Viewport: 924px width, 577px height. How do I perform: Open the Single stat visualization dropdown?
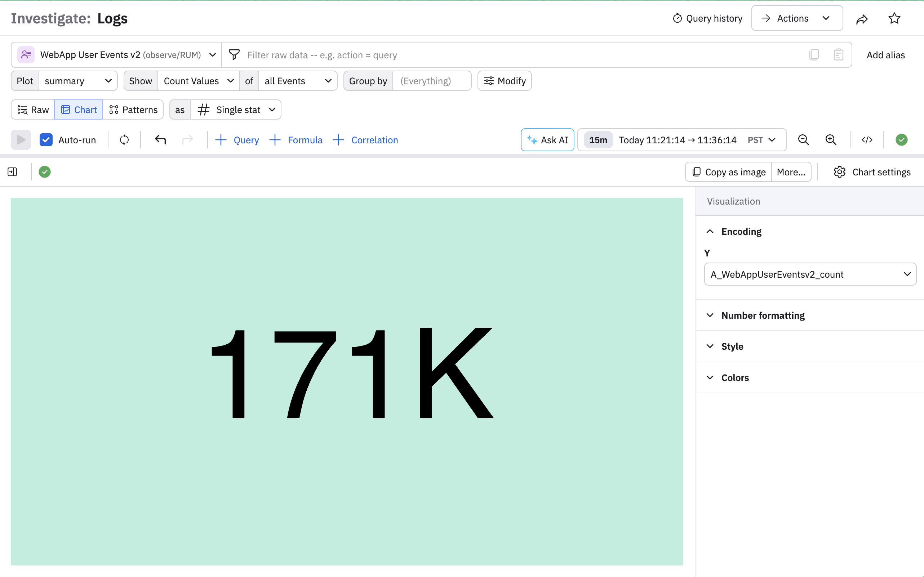[x=236, y=110]
